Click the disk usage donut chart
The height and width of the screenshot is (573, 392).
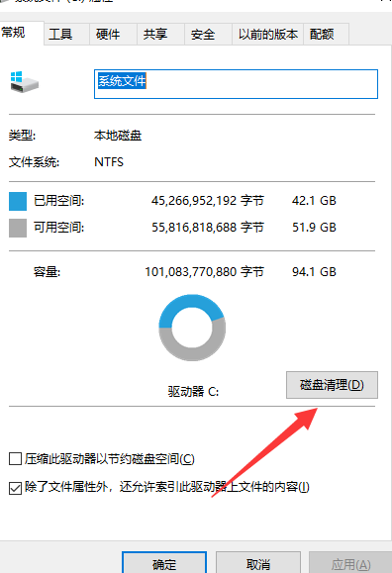pyautogui.click(x=192, y=328)
